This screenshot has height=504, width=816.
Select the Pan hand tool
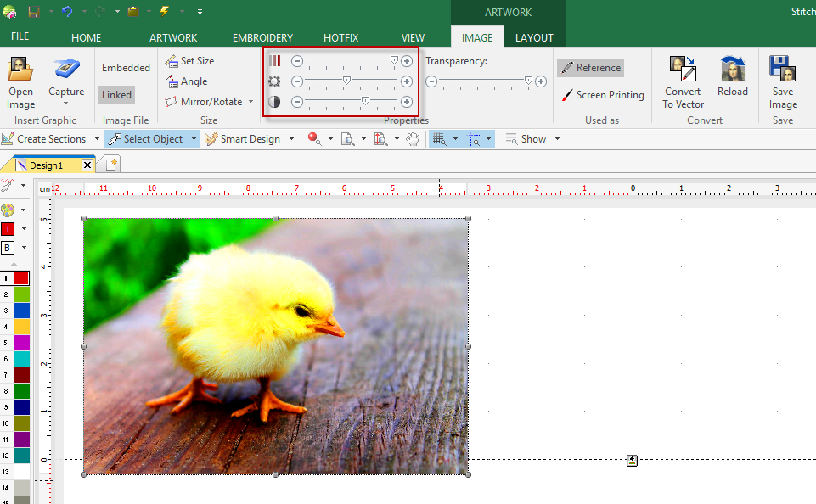click(x=413, y=139)
